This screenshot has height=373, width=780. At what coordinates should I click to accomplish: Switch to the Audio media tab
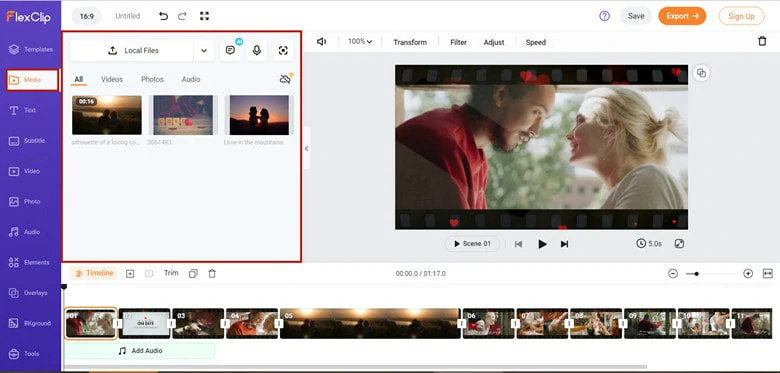[x=191, y=80]
